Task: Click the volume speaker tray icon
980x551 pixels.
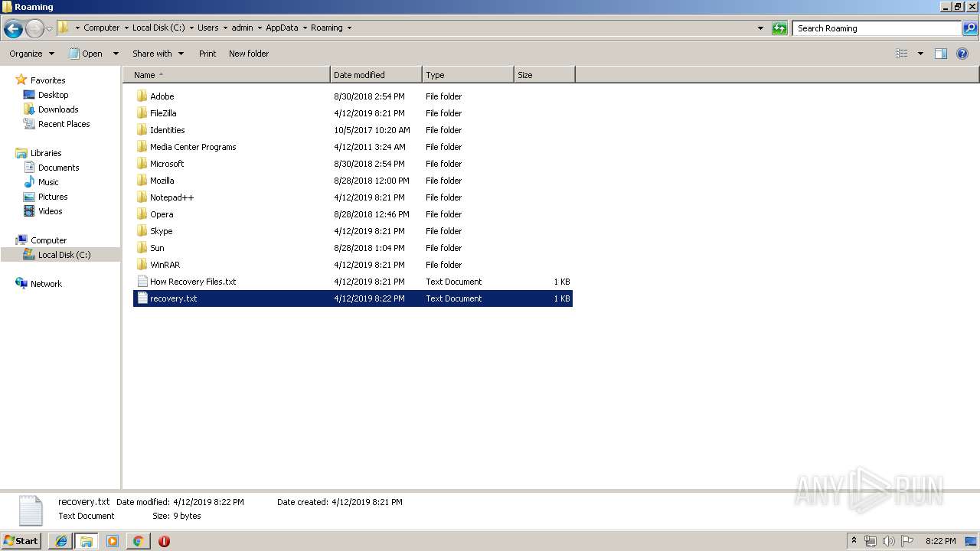Action: pyautogui.click(x=889, y=541)
